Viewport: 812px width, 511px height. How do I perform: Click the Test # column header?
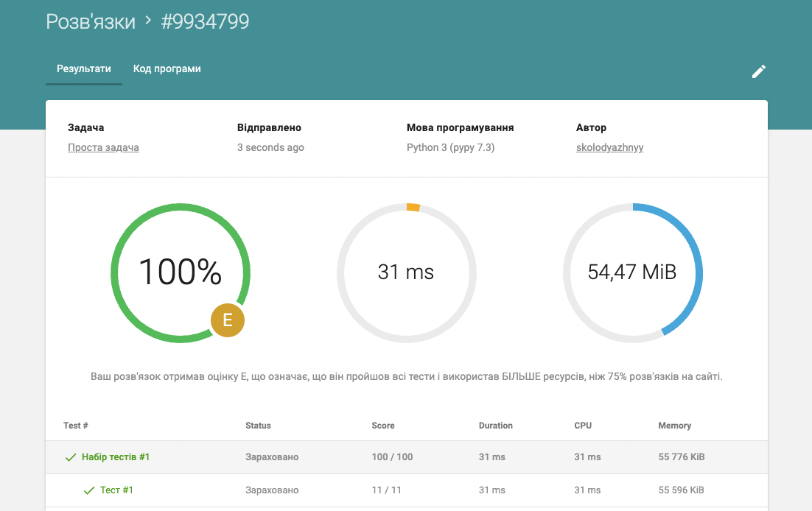pyautogui.click(x=76, y=426)
